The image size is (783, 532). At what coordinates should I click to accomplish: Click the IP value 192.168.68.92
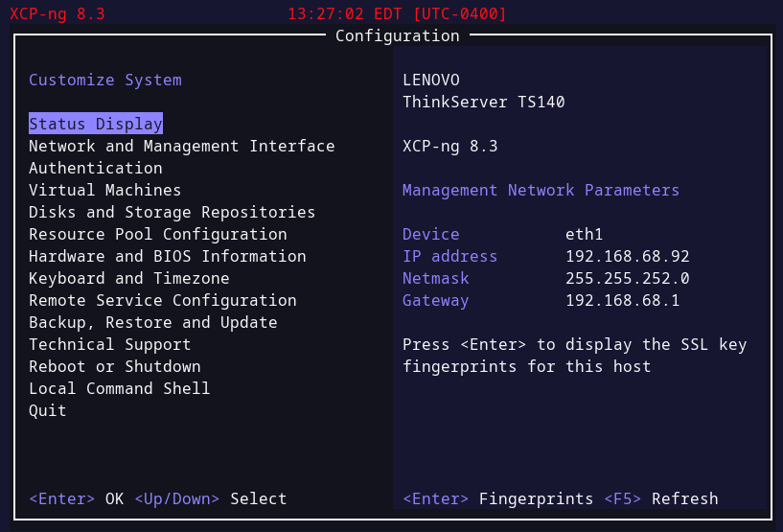(627, 256)
